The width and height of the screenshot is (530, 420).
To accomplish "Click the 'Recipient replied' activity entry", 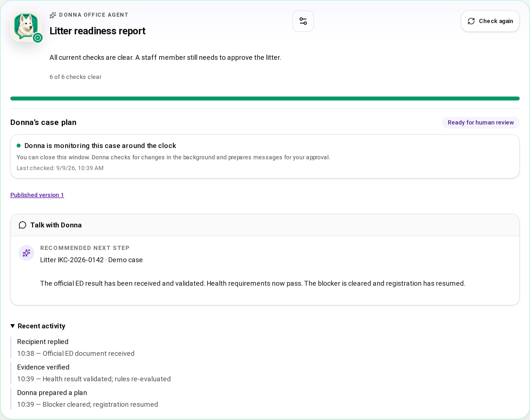I will pos(43,342).
